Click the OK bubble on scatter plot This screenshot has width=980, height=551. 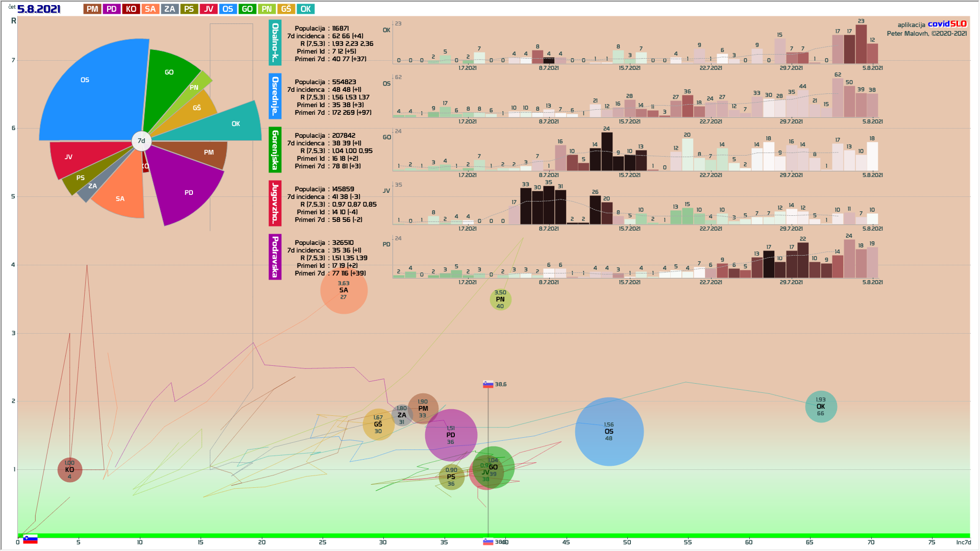pos(821,407)
